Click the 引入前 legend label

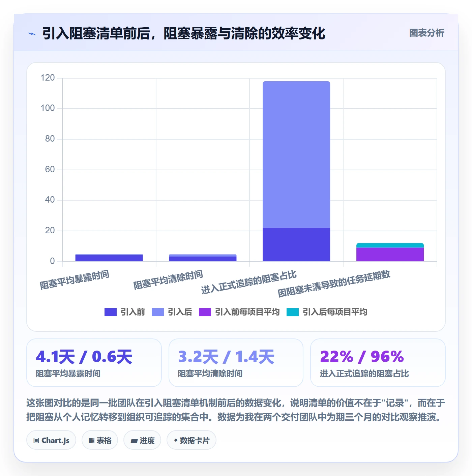(x=133, y=312)
